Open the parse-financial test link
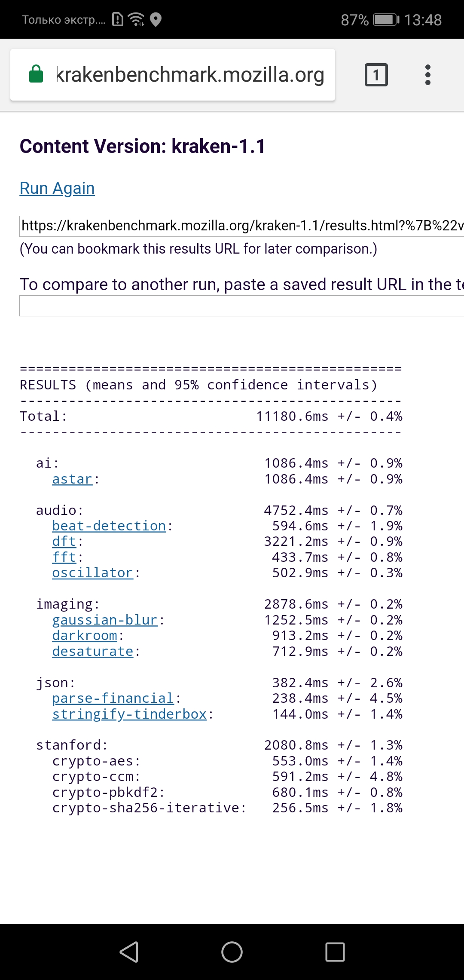 113,698
